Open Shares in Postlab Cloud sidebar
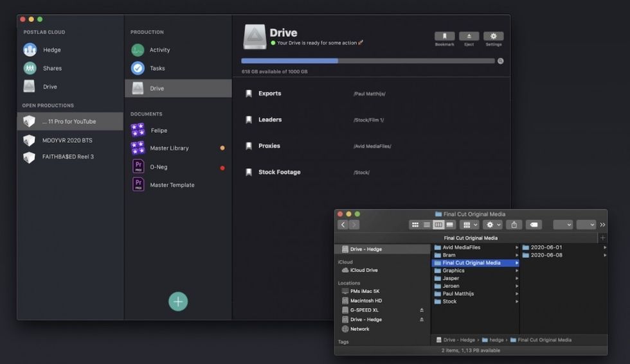 52,68
